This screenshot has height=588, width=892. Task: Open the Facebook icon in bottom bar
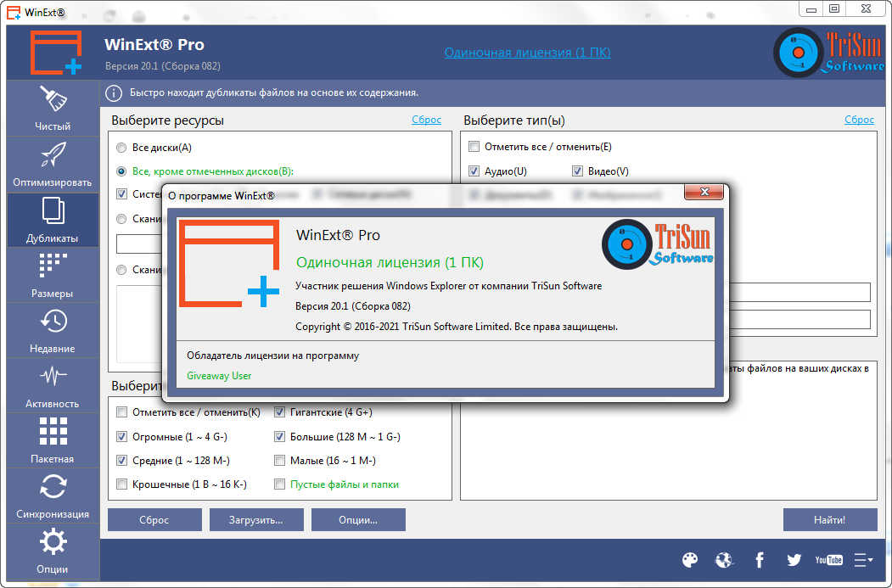tap(760, 560)
